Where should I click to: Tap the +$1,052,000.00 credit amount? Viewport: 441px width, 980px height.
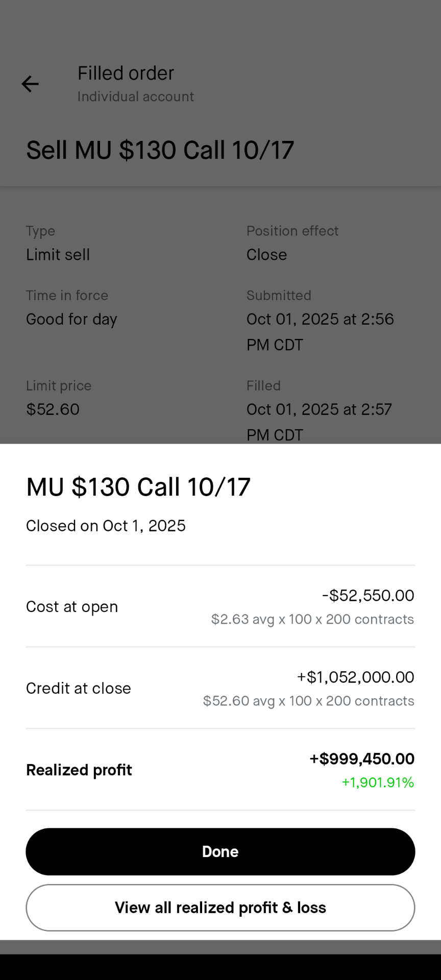point(355,677)
